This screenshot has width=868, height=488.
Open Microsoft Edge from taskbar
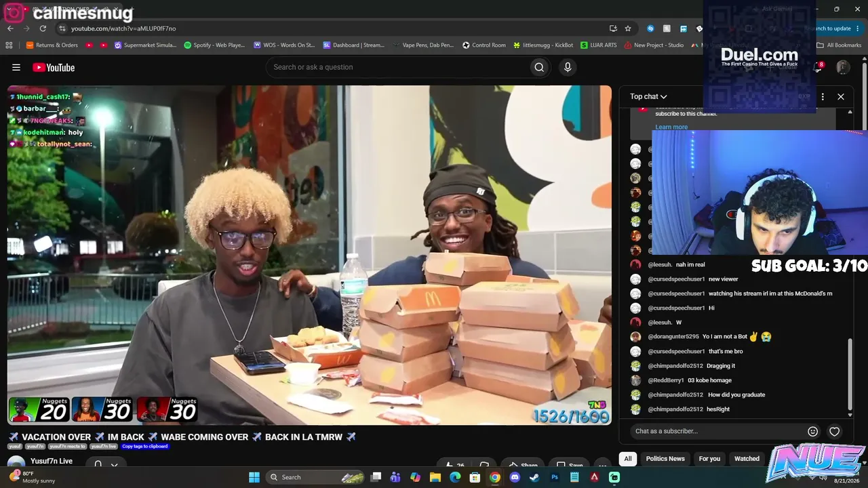click(455, 477)
